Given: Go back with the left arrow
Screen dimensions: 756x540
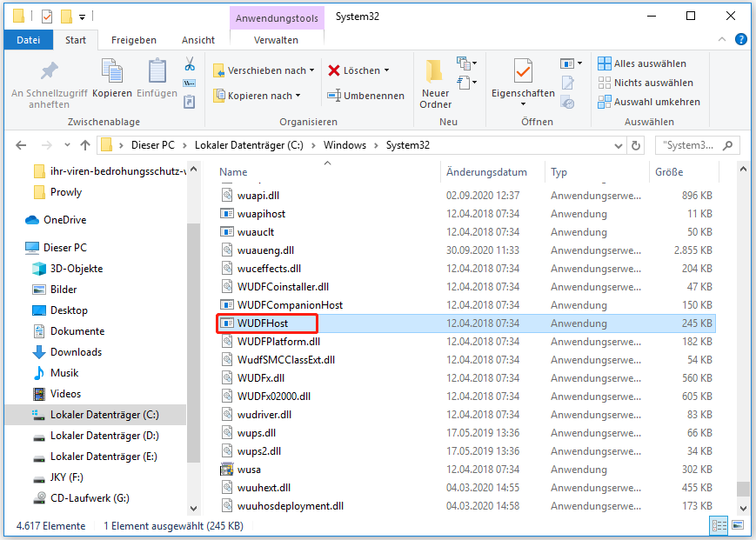Looking at the screenshot, I should point(21,145).
